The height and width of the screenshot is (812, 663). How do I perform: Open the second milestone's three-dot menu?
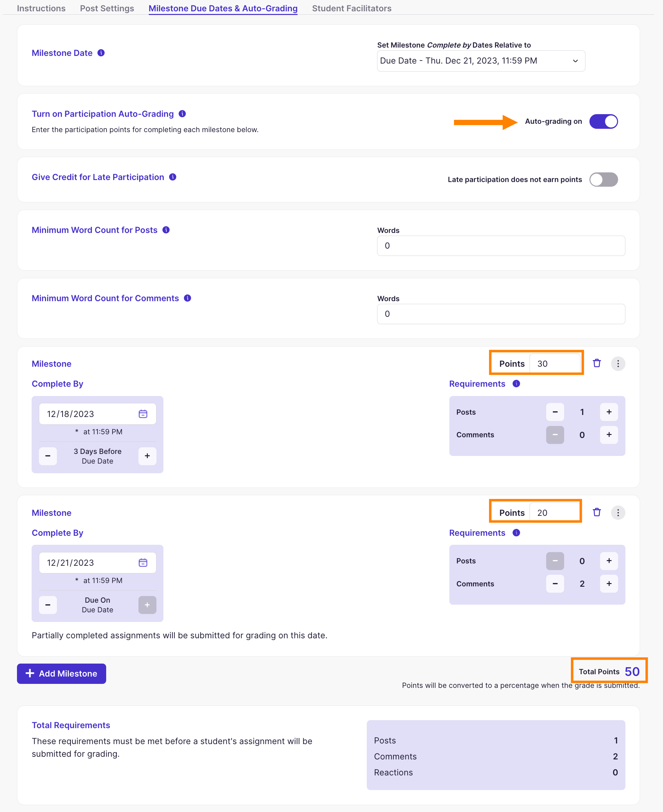pyautogui.click(x=618, y=513)
